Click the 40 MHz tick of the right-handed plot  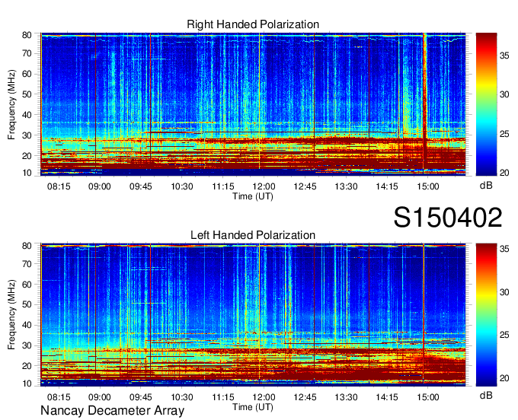pos(27,115)
